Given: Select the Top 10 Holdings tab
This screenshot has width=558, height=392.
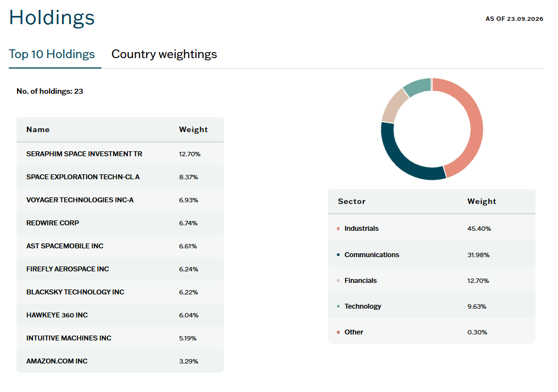Looking at the screenshot, I should (52, 54).
